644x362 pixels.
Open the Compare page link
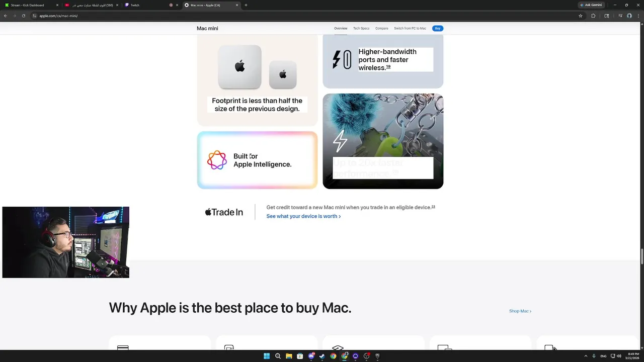click(x=382, y=28)
